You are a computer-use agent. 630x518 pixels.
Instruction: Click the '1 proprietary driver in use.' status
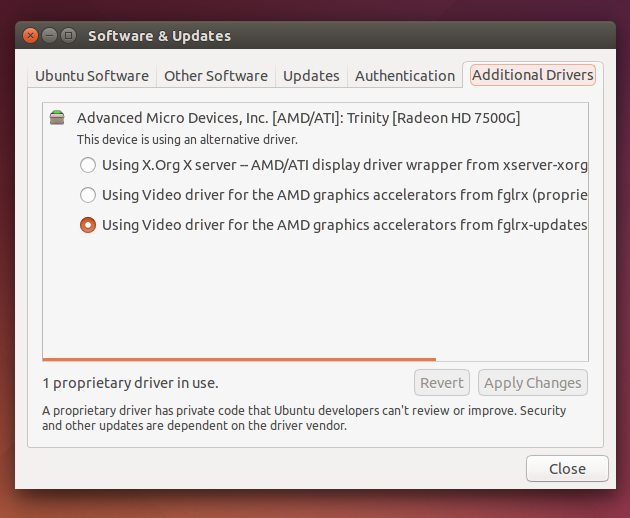[131, 383]
